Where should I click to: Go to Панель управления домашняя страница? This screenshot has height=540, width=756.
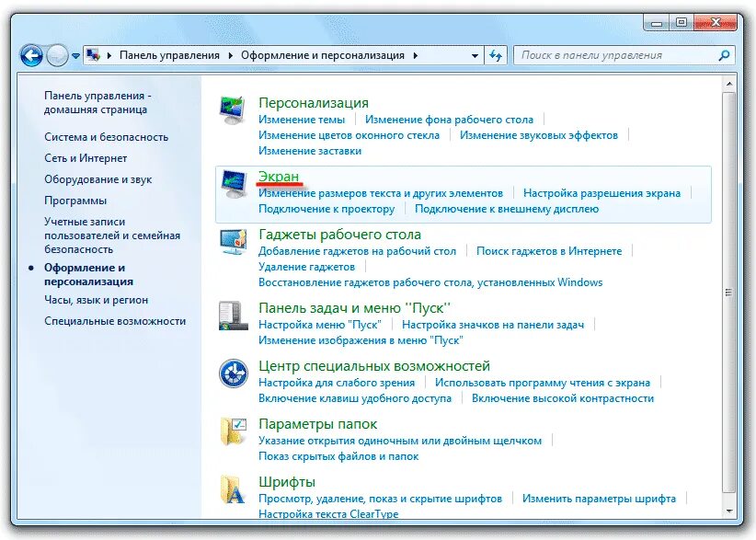tap(97, 103)
